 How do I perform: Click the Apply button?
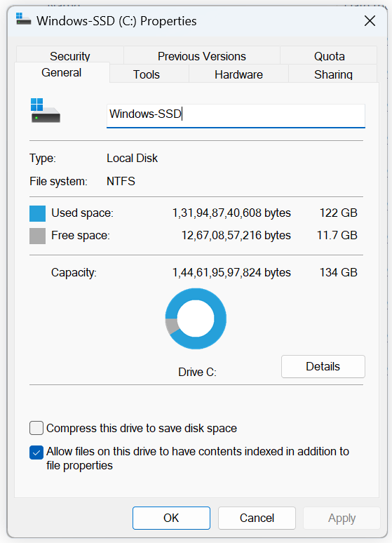342,518
